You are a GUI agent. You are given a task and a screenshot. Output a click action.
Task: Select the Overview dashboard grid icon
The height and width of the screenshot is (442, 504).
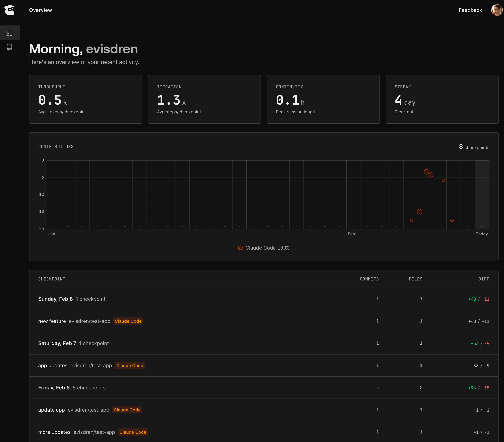(x=10, y=33)
